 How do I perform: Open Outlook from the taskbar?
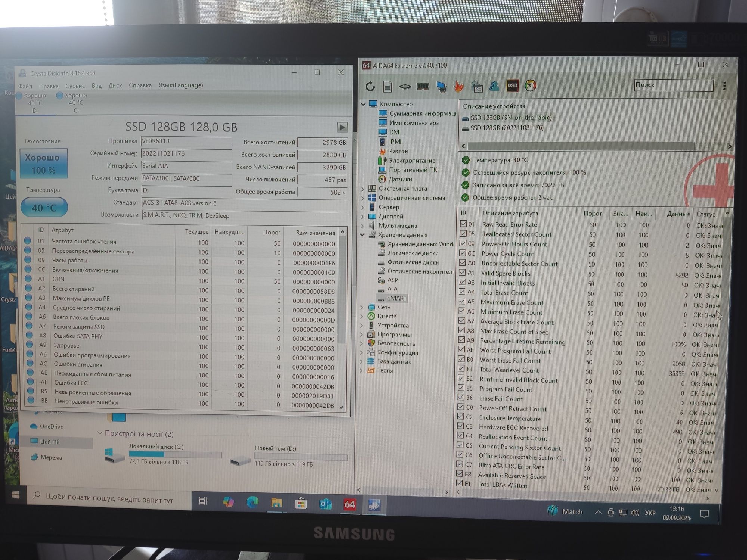pyautogui.click(x=325, y=504)
